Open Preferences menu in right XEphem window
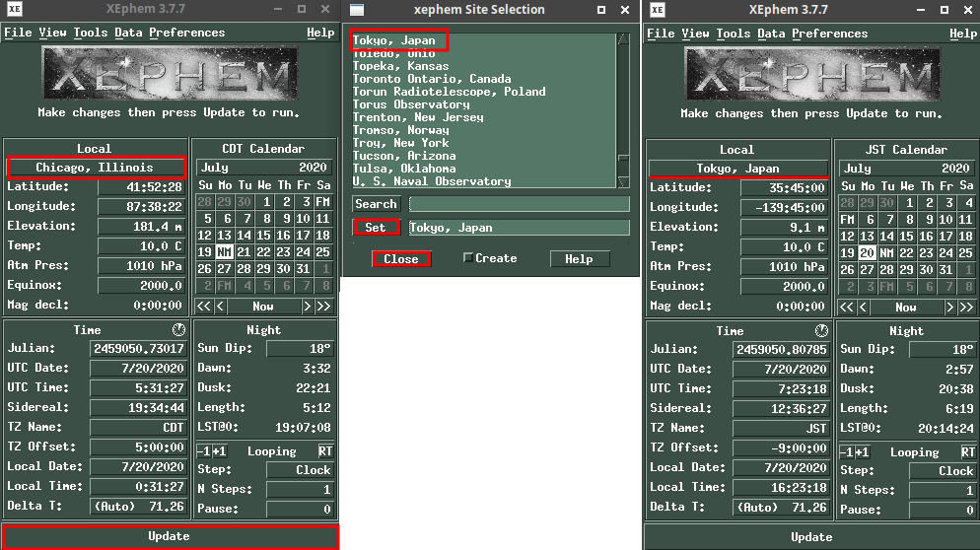This screenshot has width=980, height=550. (x=829, y=34)
